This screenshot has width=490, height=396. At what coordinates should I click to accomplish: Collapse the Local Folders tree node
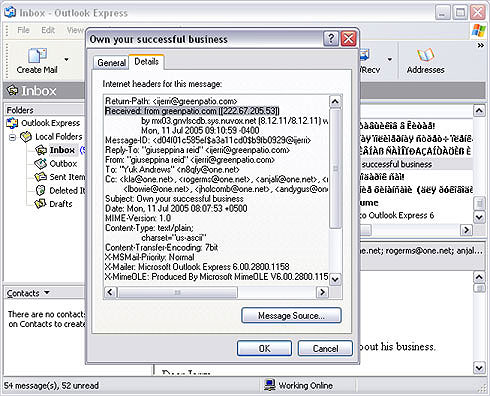(x=12, y=137)
